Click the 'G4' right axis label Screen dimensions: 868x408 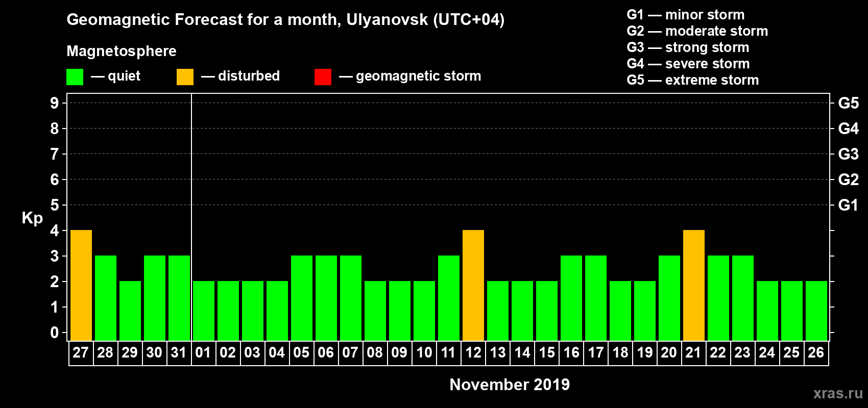(x=849, y=129)
